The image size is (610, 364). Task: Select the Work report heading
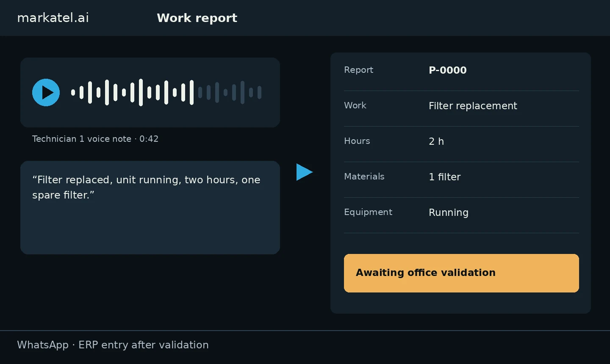(x=197, y=18)
